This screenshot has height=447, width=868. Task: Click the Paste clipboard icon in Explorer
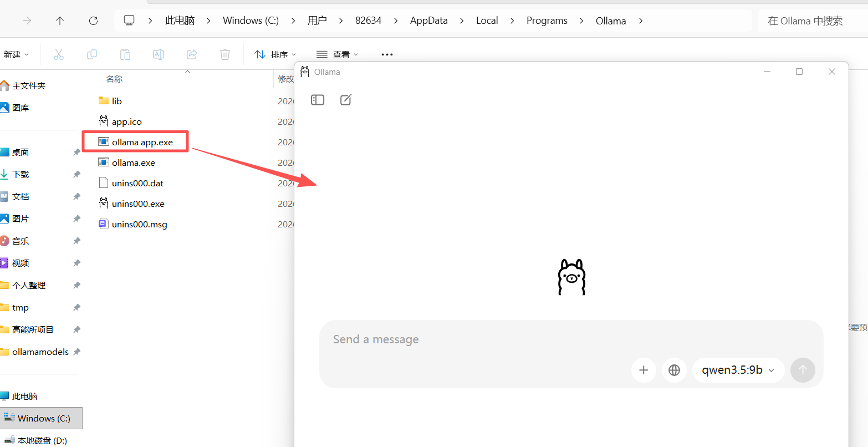click(x=125, y=54)
